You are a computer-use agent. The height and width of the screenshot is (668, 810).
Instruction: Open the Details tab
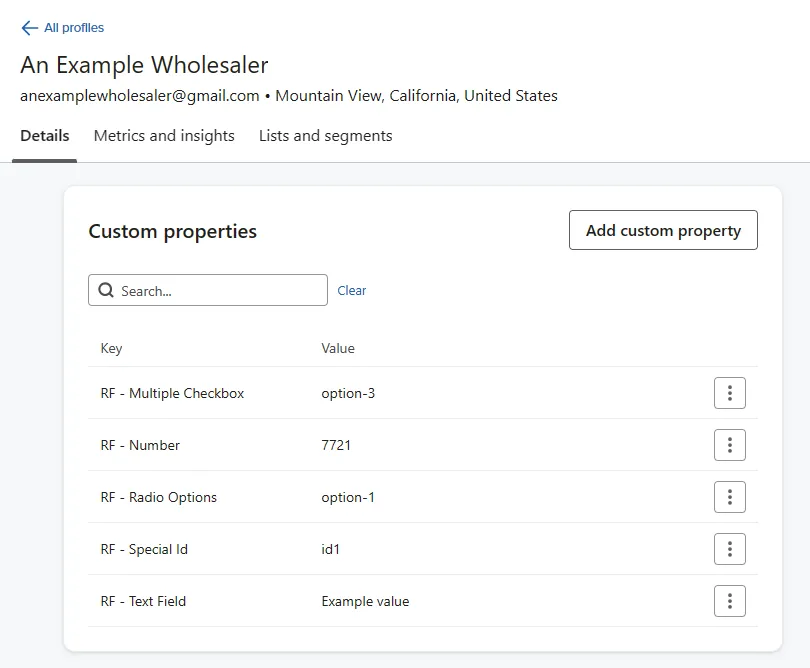coord(44,136)
